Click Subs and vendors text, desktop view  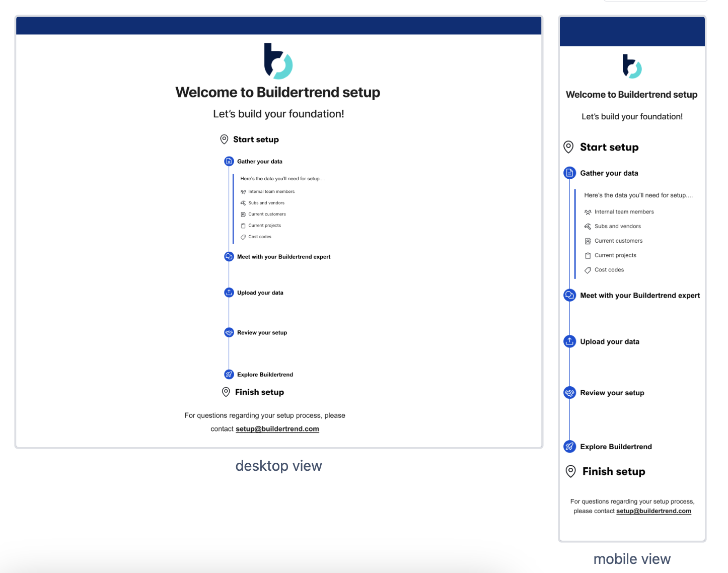click(x=266, y=203)
